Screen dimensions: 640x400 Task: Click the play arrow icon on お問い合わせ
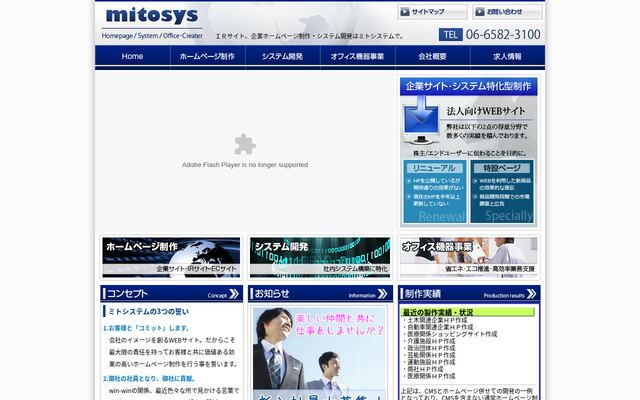tap(480, 12)
